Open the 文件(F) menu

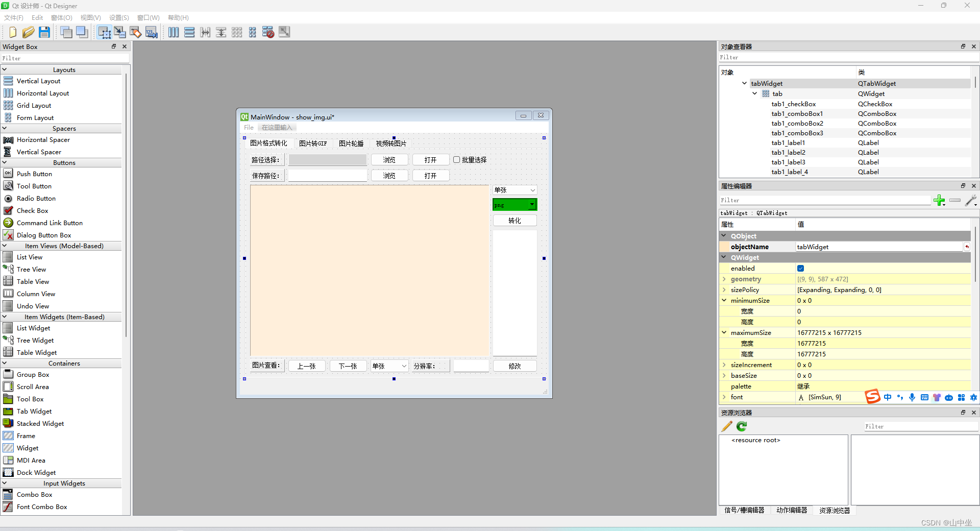(x=14, y=17)
